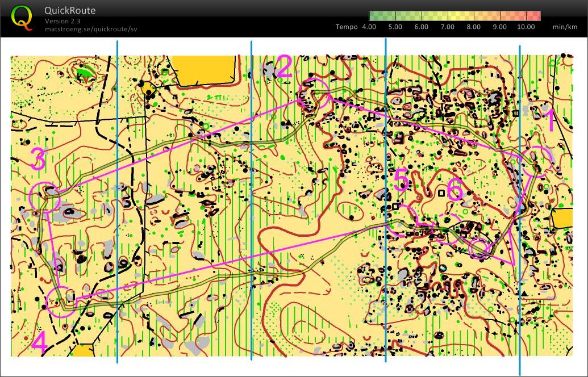Image resolution: width=588 pixels, height=377 pixels.
Task: Click the 5.00 tempo scale value
Action: coord(395,27)
